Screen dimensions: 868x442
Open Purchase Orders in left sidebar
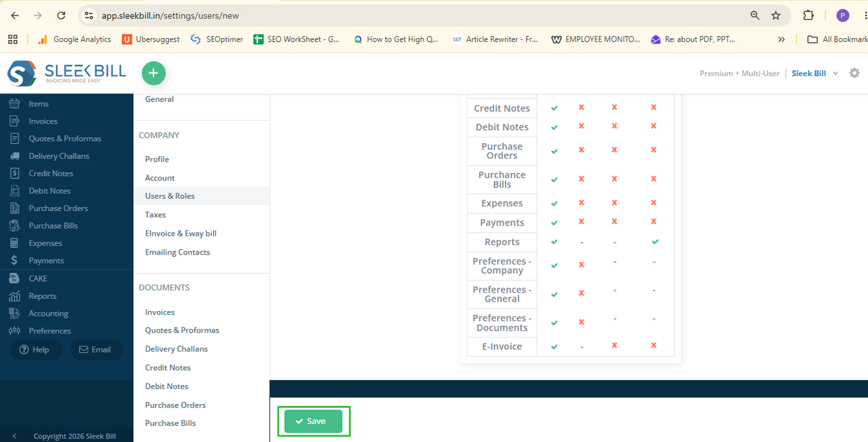(x=58, y=208)
